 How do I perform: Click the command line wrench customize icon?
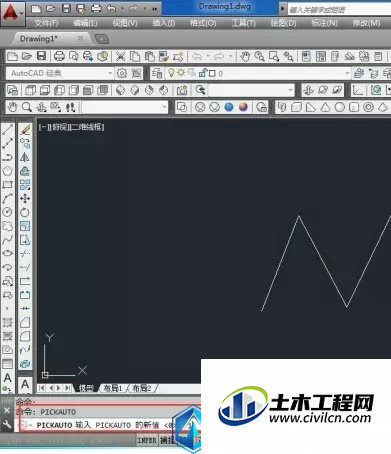(x=7, y=424)
